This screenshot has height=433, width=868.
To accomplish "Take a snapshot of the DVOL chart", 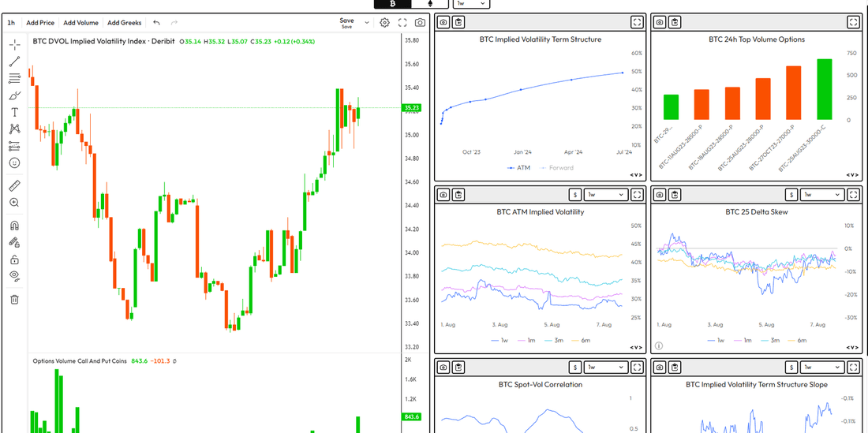I will (420, 23).
